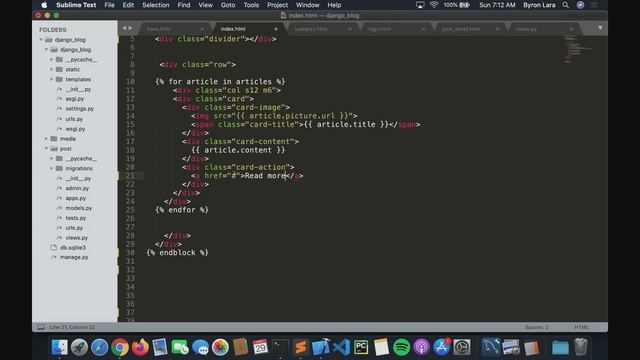Viewport: 640px width, 360px height.
Task: Launch Visual Studio Code from the dock
Action: (341, 347)
